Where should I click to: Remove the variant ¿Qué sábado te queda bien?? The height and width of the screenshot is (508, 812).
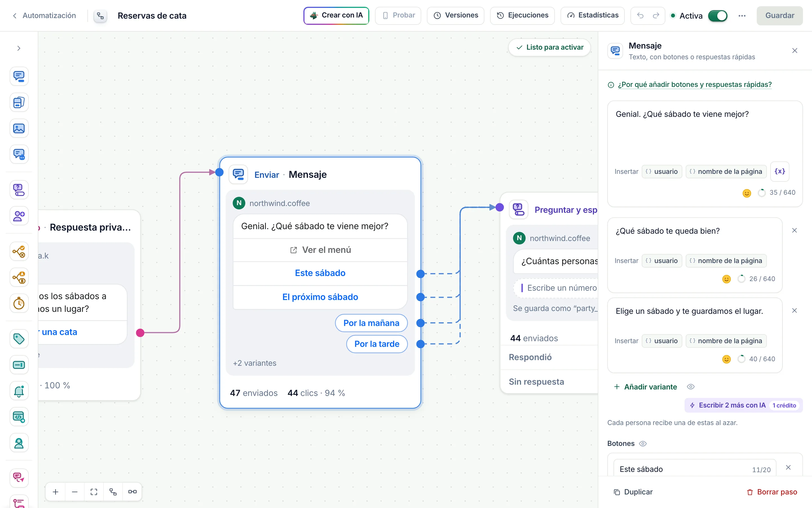(794, 231)
